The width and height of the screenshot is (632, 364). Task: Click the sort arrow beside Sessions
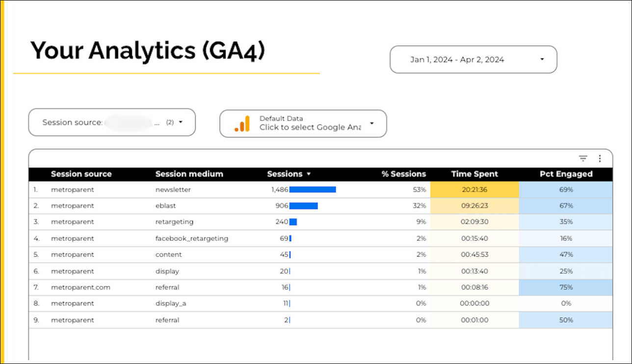(308, 174)
